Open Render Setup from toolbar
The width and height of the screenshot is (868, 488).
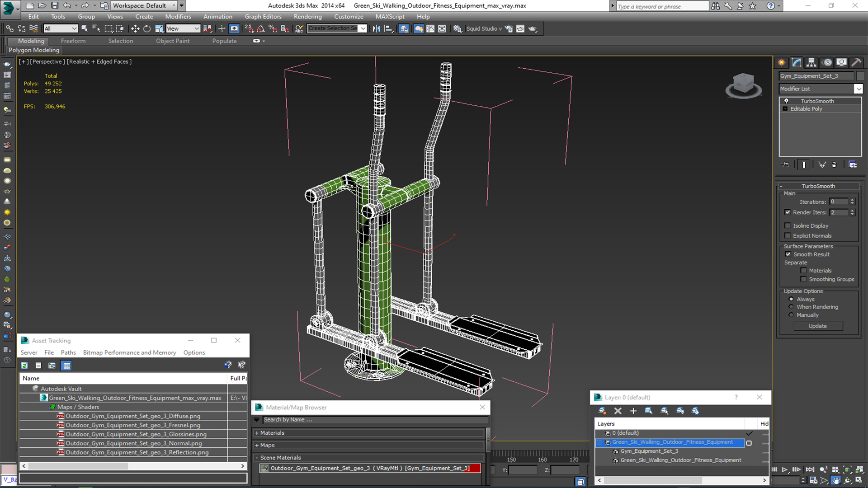(509, 28)
